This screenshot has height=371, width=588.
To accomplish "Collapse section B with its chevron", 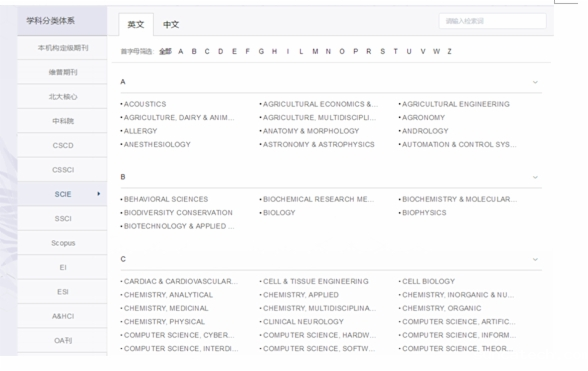I will tap(535, 177).
